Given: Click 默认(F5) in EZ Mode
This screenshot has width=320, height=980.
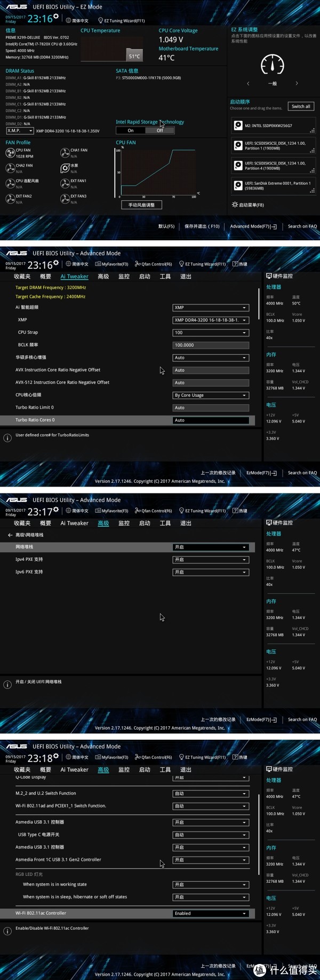Looking at the screenshot, I should click(x=166, y=226).
